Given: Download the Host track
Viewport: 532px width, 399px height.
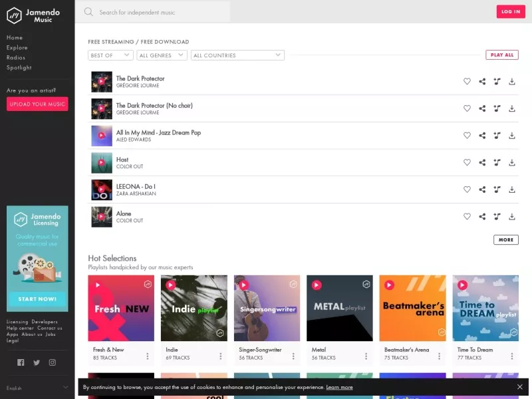Looking at the screenshot, I should tap(512, 162).
